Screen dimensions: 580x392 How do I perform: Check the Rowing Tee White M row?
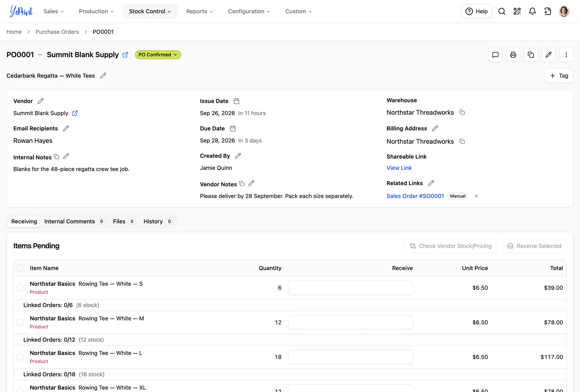click(20, 322)
